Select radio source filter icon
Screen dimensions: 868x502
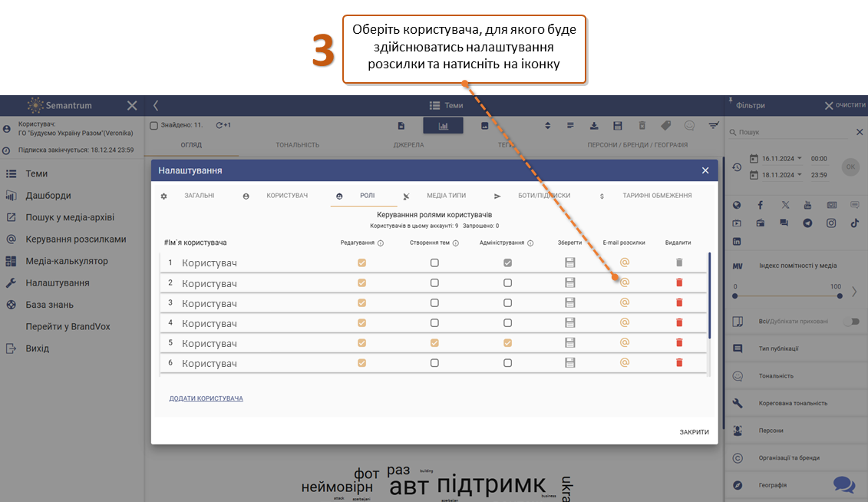point(760,223)
